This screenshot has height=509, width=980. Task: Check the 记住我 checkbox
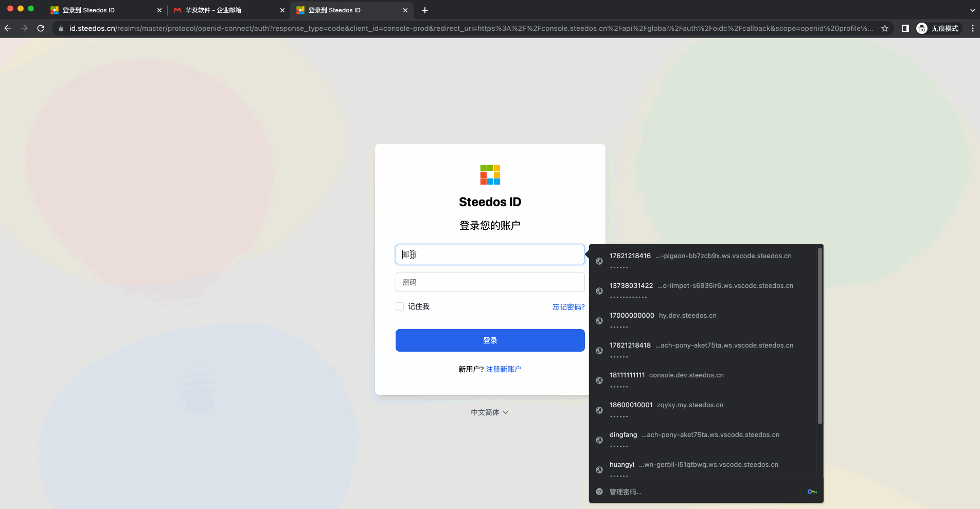click(400, 306)
